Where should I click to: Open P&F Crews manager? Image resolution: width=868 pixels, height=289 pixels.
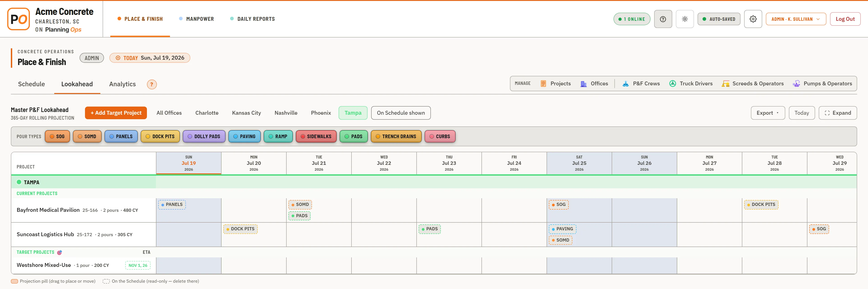(x=641, y=84)
